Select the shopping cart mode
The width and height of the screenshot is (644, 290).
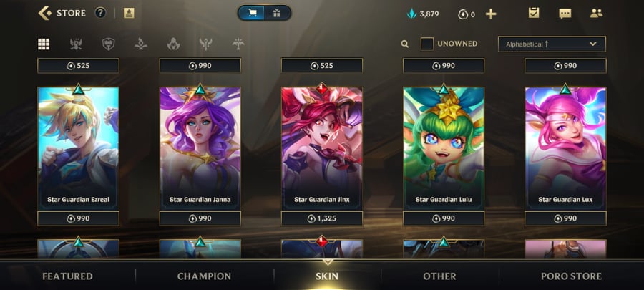pyautogui.click(x=252, y=13)
